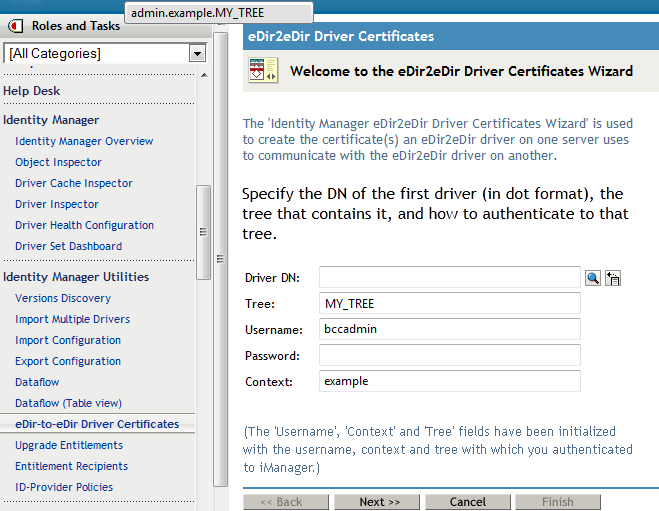The height and width of the screenshot is (511, 659).
Task: Click the Roles and Tasks header icon
Action: pos(16,25)
